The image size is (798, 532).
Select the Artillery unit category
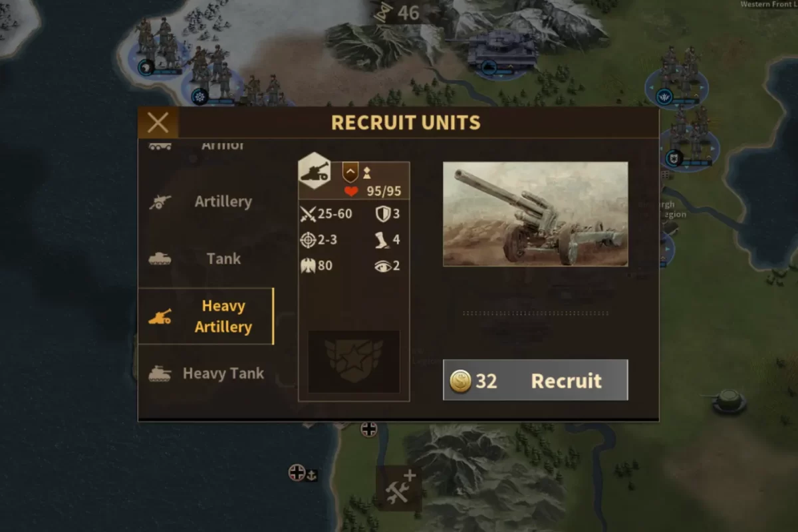click(x=205, y=201)
